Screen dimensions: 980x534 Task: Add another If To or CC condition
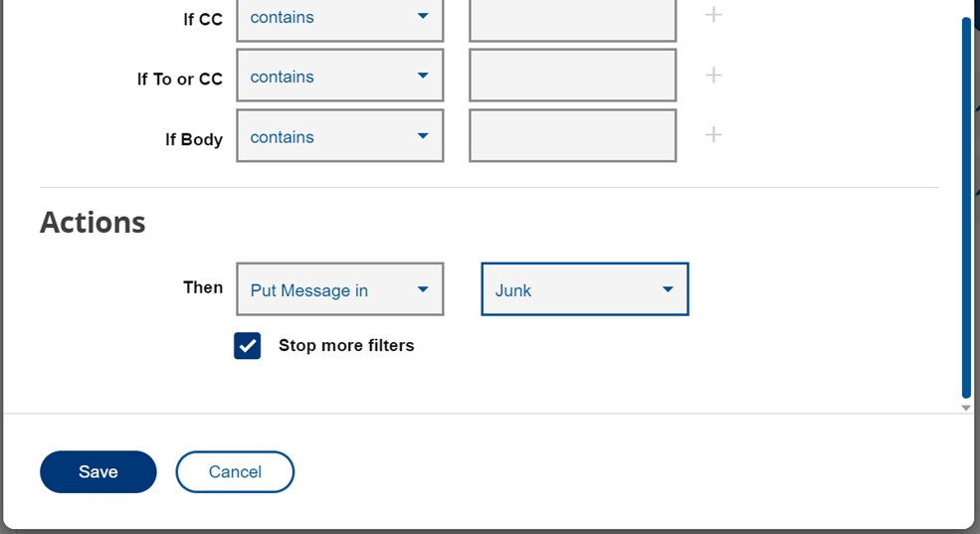713,76
